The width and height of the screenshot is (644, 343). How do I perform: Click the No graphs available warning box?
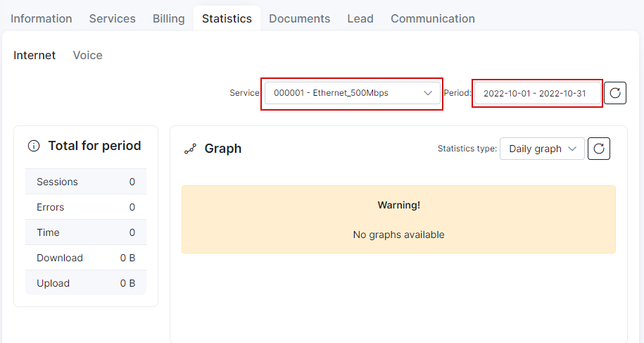[x=398, y=219]
